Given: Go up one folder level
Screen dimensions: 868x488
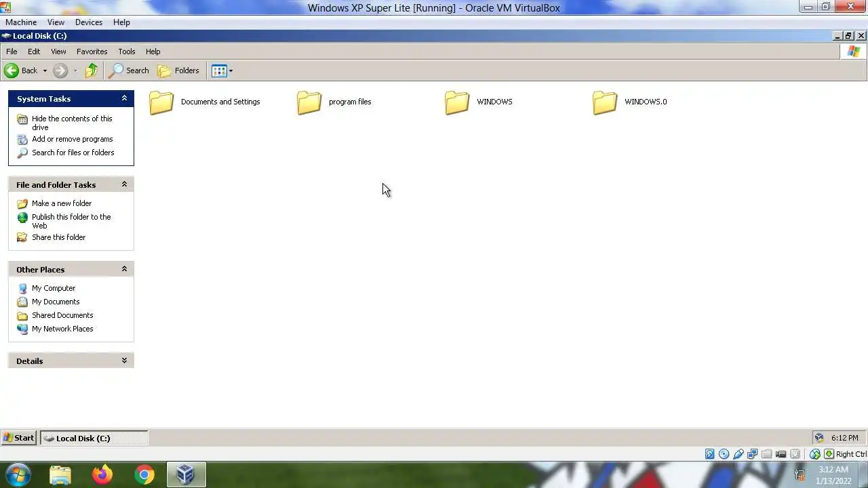Looking at the screenshot, I should (92, 70).
